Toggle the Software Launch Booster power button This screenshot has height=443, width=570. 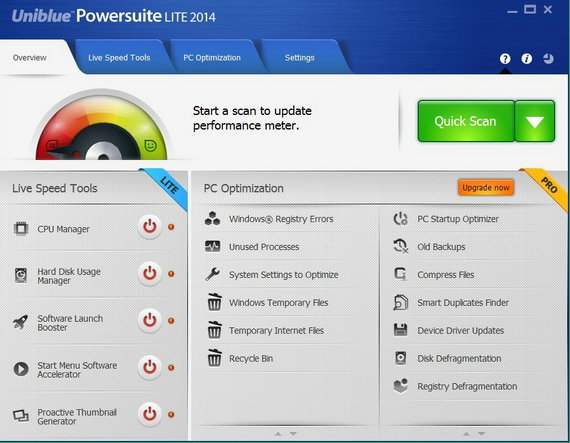149,320
